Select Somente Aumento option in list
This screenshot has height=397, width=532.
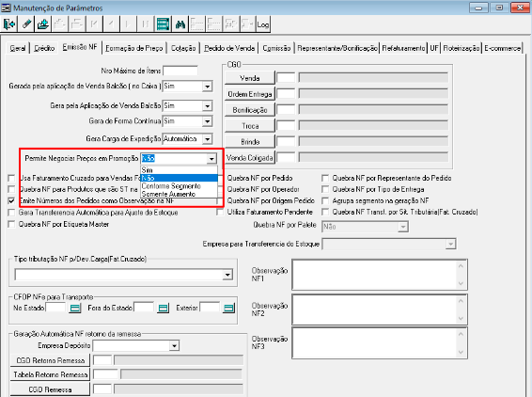click(179, 194)
